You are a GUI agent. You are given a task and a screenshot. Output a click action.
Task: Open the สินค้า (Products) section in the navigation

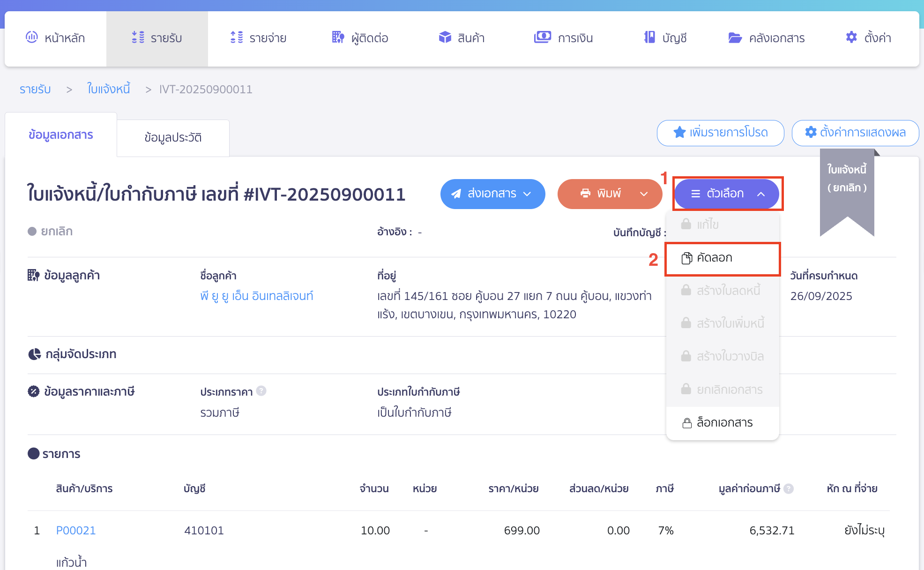(462, 38)
